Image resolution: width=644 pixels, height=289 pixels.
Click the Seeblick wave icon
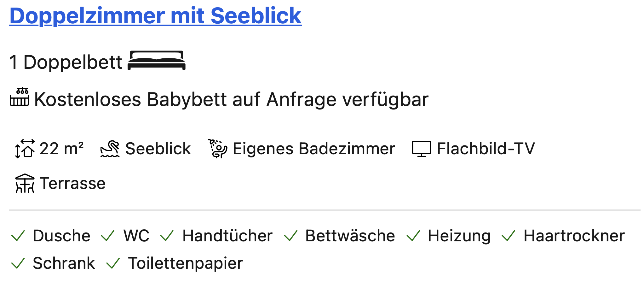[110, 149]
